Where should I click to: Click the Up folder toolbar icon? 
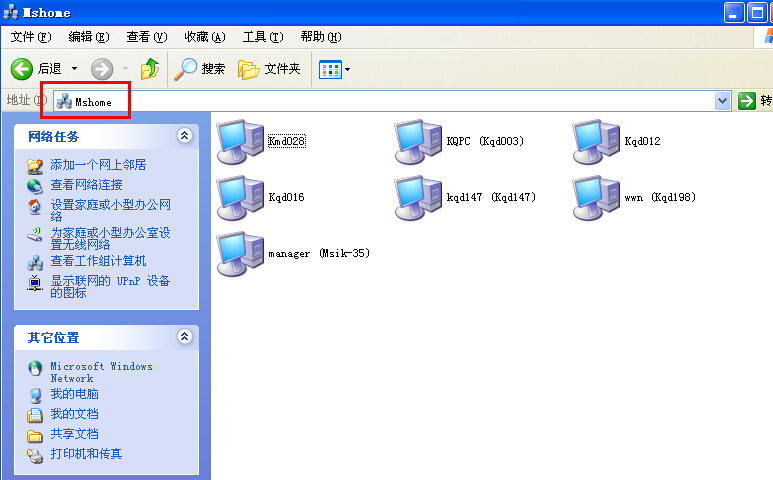click(x=150, y=69)
